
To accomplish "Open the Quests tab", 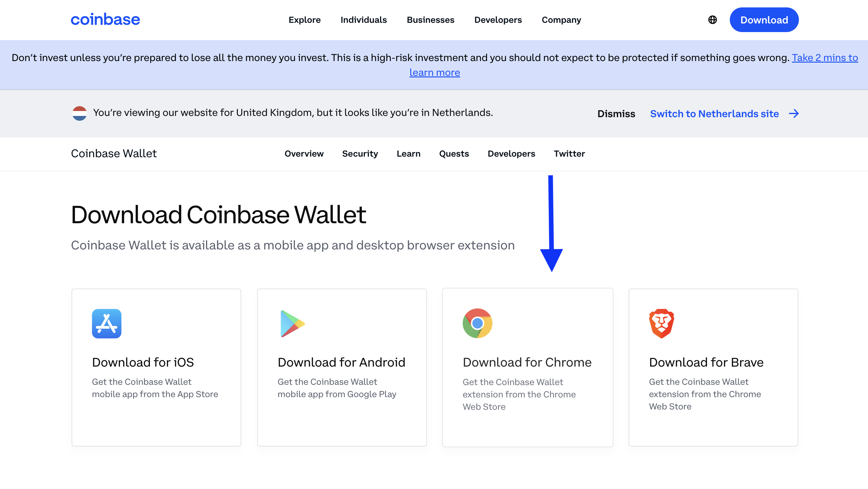I will pyautogui.click(x=453, y=154).
